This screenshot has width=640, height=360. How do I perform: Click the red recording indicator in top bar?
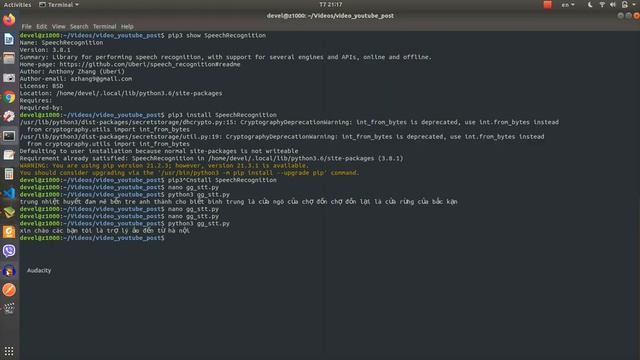[547, 4]
